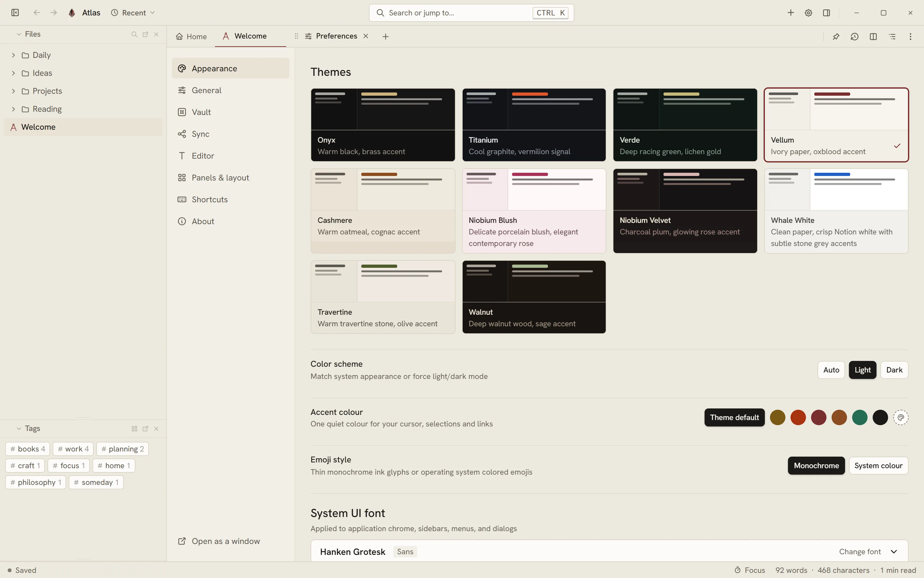Viewport: 924px width, 578px height.
Task: Toggle the right panel icon in the title bar
Action: click(x=827, y=13)
